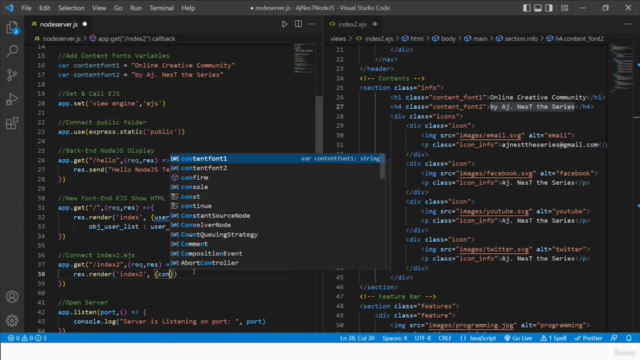Image resolution: width=640 pixels, height=360 pixels.
Task: Switch to the index2.ejs tab
Action: [x=352, y=24]
